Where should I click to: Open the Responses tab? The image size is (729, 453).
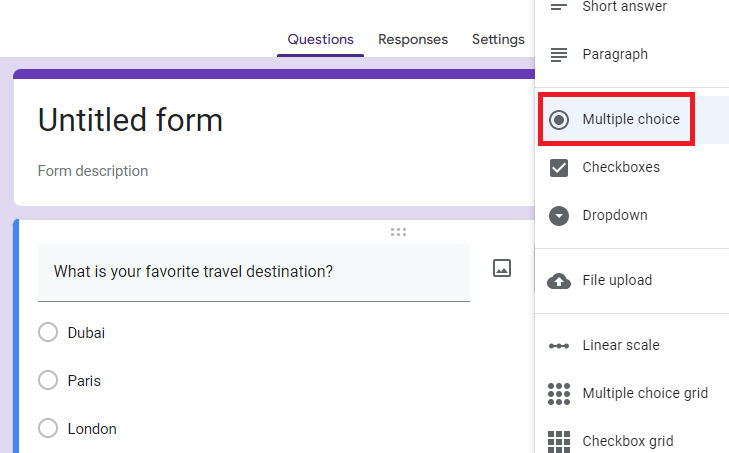(413, 40)
